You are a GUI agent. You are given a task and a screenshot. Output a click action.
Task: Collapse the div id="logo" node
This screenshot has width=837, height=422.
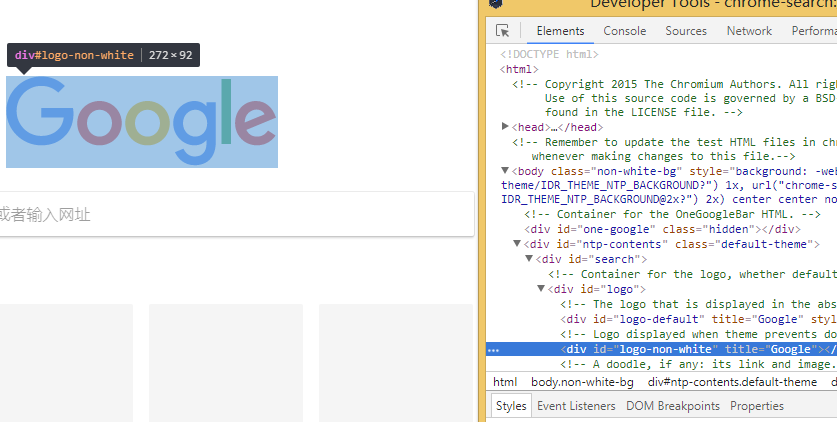541,289
